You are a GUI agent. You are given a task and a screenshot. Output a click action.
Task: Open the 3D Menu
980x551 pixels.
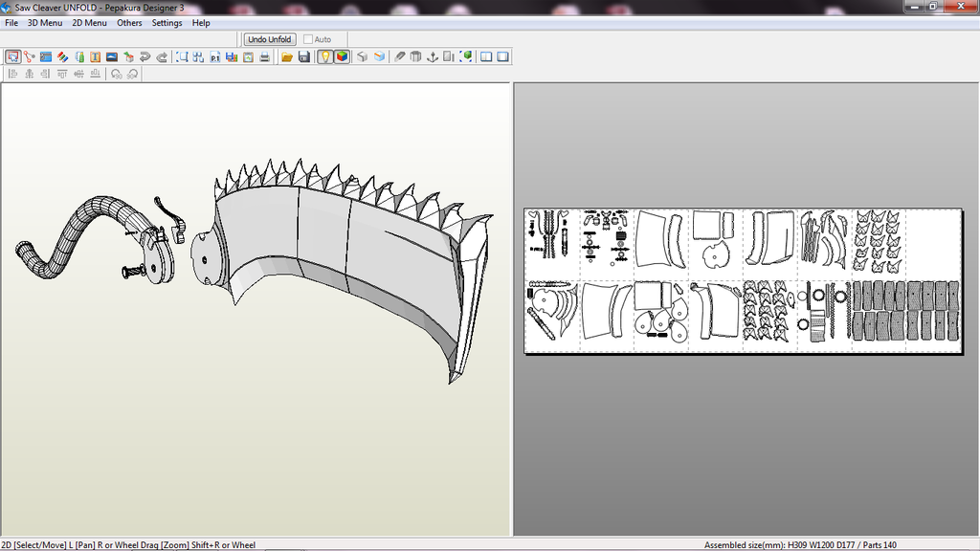point(45,23)
